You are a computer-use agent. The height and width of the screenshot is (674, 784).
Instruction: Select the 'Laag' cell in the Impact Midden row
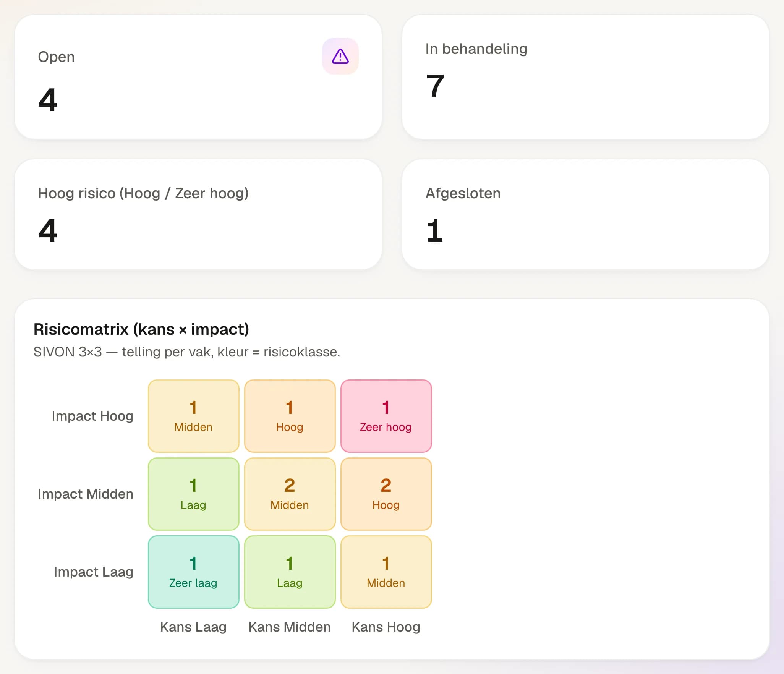(193, 494)
